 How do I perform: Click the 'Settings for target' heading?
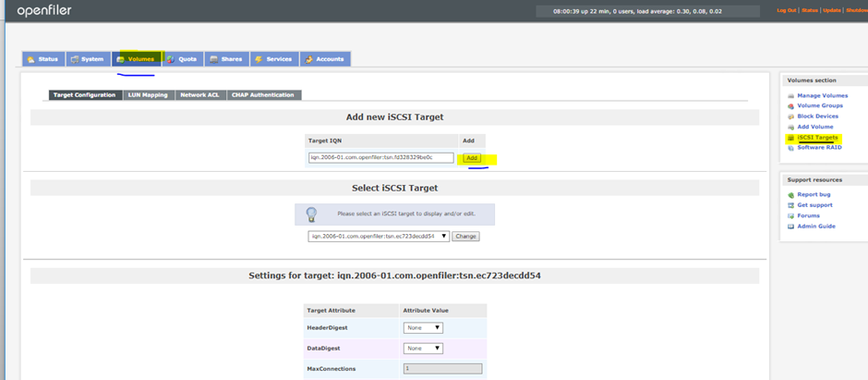394,276
